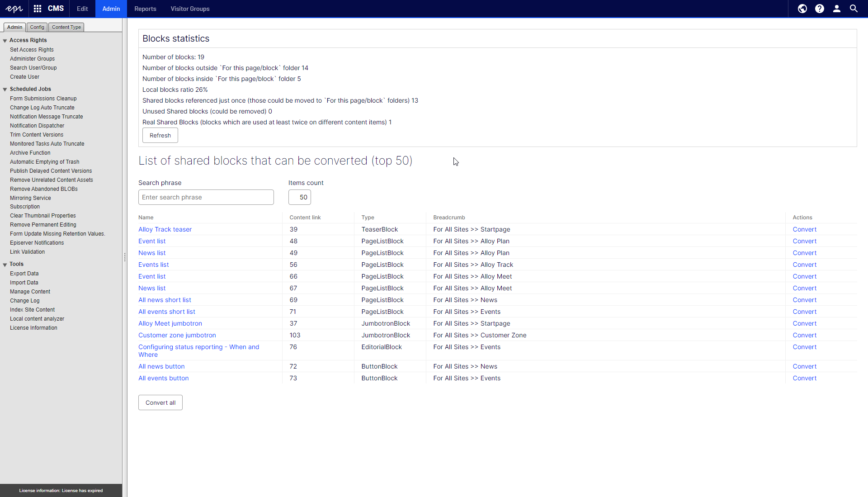The height and width of the screenshot is (497, 868).
Task: Convert the Alloy Track teaser block
Action: click(x=804, y=229)
